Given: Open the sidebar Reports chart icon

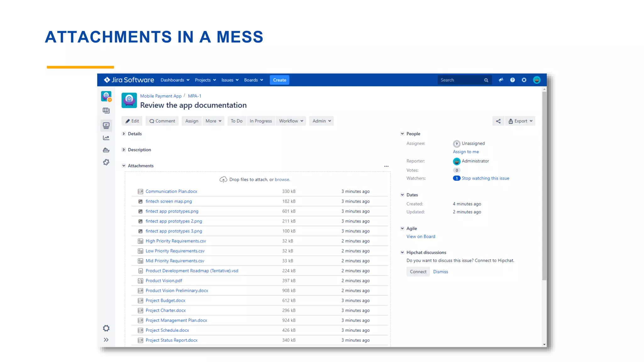Looking at the screenshot, I should (x=106, y=138).
